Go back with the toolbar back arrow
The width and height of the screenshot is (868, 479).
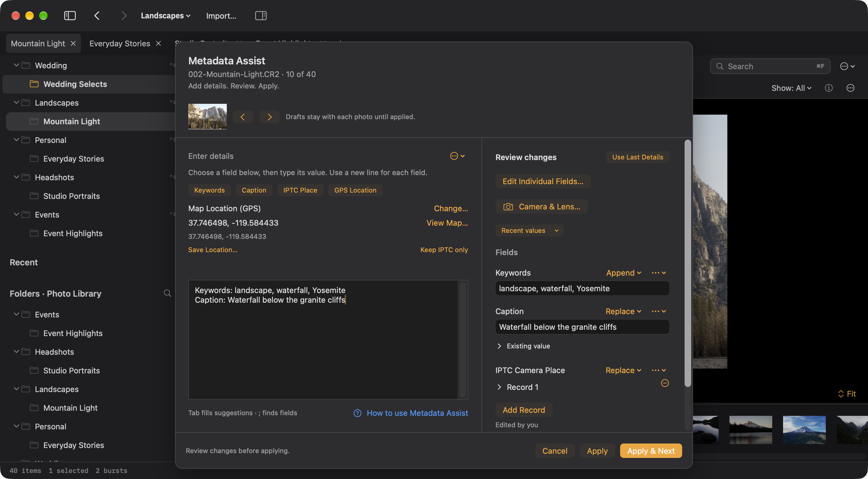97,15
